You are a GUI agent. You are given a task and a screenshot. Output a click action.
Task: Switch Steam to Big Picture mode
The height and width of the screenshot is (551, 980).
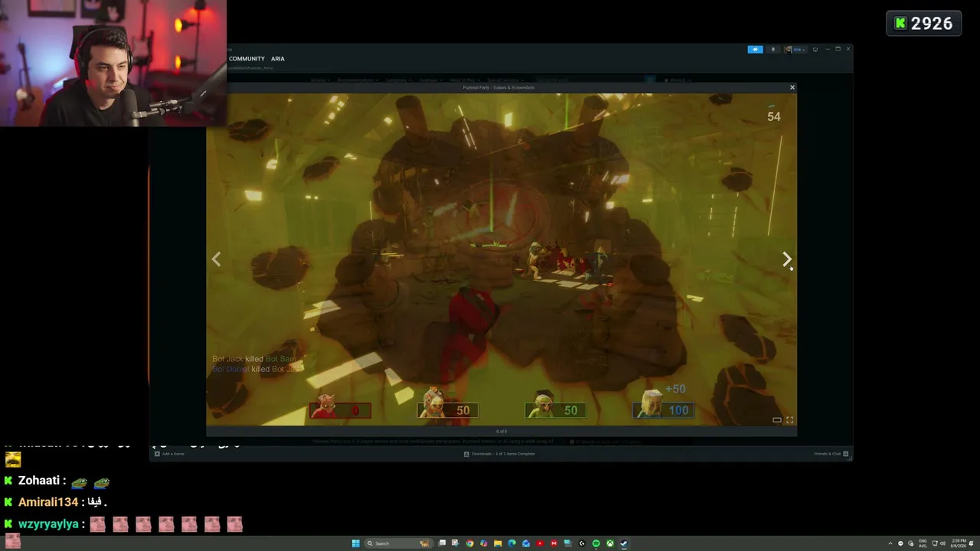click(815, 50)
